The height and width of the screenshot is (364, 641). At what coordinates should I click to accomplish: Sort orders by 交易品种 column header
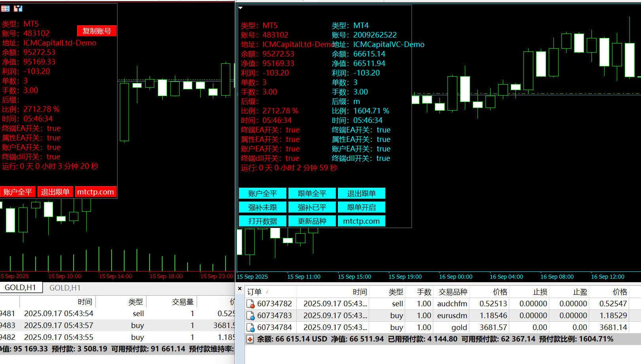coord(453,292)
